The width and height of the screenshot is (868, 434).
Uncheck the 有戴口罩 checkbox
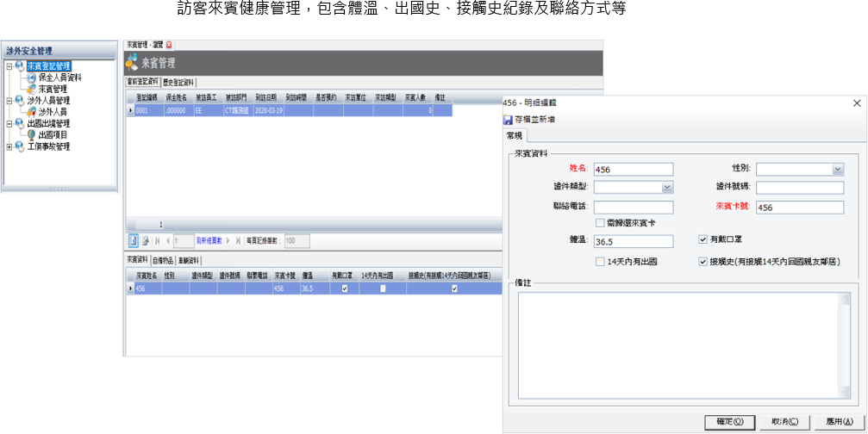pos(703,239)
